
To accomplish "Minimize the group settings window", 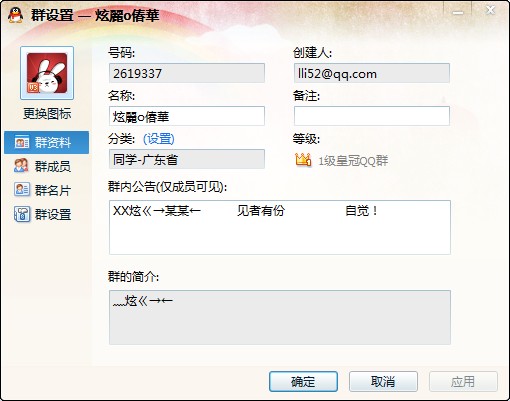I will (458, 12).
